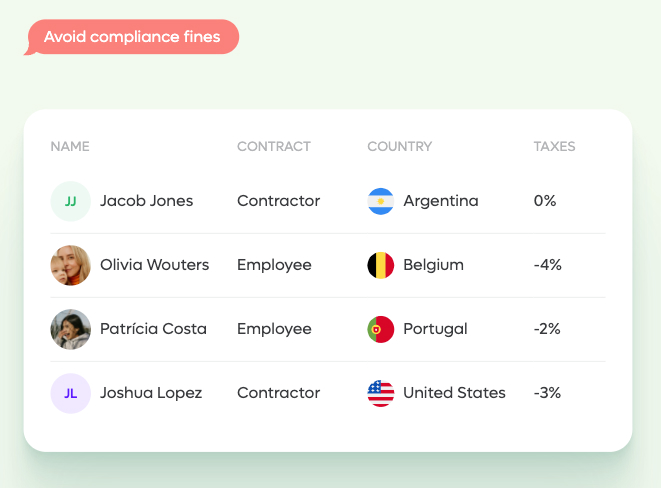The height and width of the screenshot is (488, 661).
Task: Sort by the TAXES column header
Action: pos(554,146)
